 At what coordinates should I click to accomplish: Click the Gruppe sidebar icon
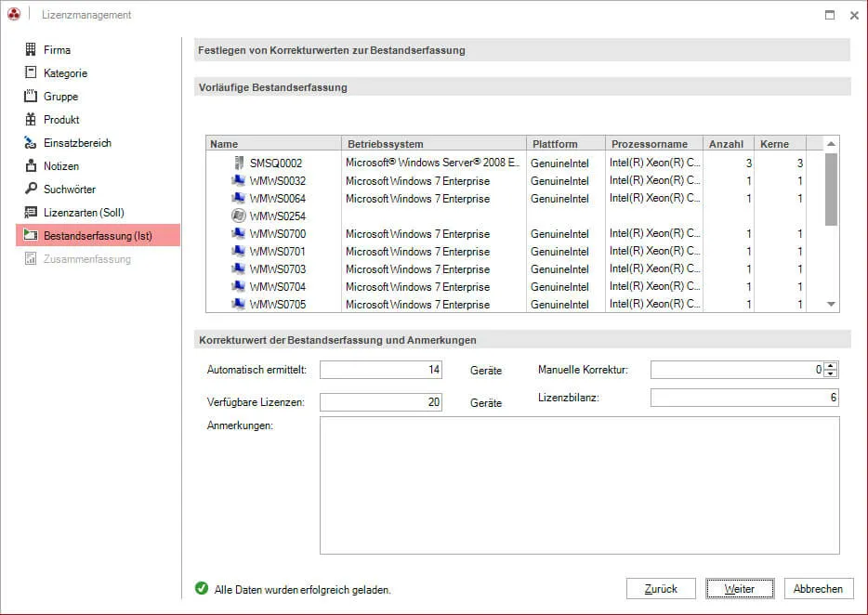[x=31, y=96]
